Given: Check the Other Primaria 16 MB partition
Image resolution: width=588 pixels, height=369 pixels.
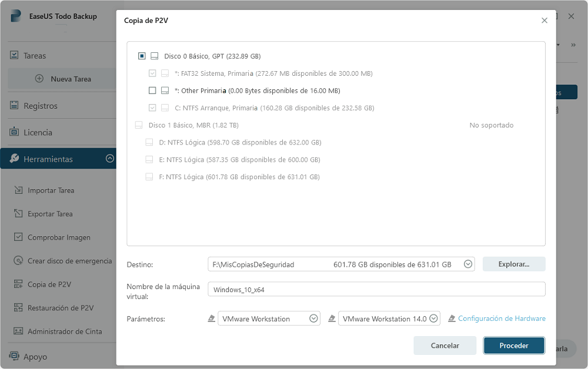Looking at the screenshot, I should pyautogui.click(x=152, y=90).
